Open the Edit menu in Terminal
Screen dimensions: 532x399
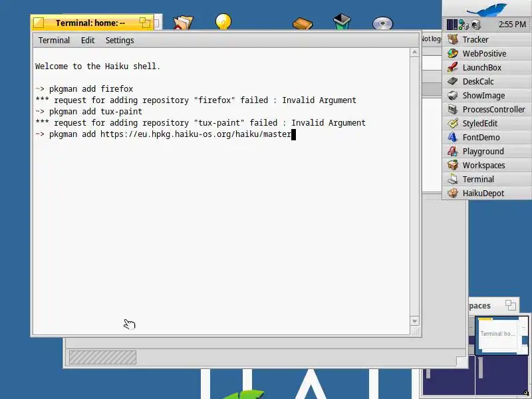(x=88, y=41)
